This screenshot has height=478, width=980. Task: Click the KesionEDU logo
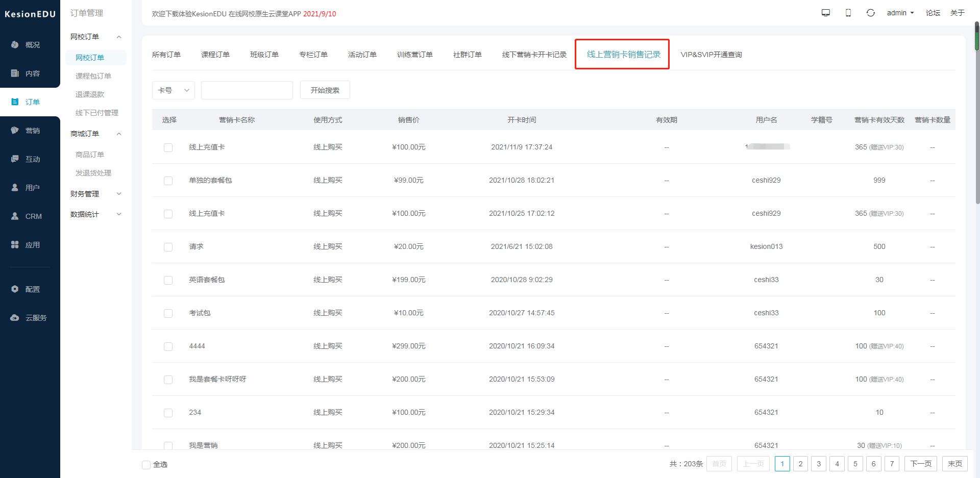pos(30,14)
